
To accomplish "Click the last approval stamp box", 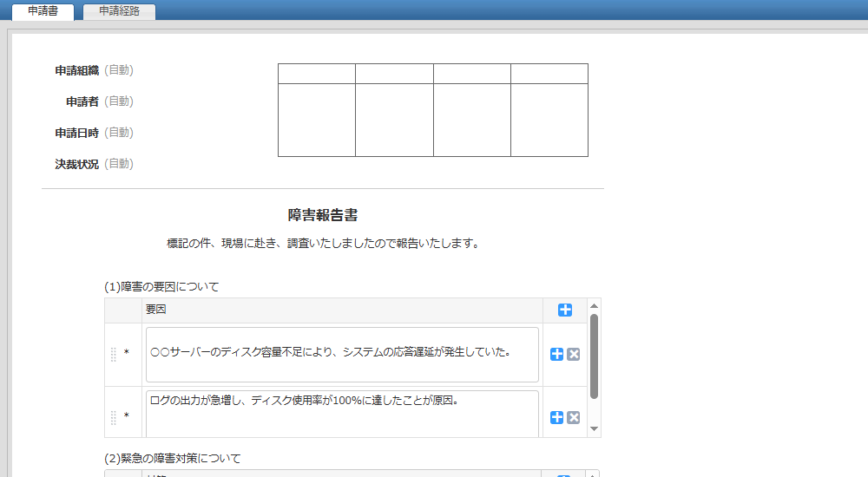I will 549,120.
